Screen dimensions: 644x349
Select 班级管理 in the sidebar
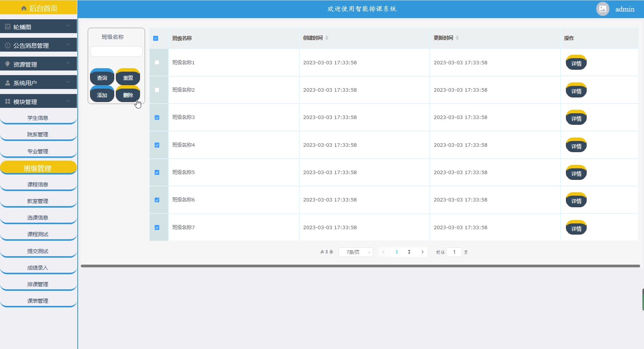coord(38,168)
